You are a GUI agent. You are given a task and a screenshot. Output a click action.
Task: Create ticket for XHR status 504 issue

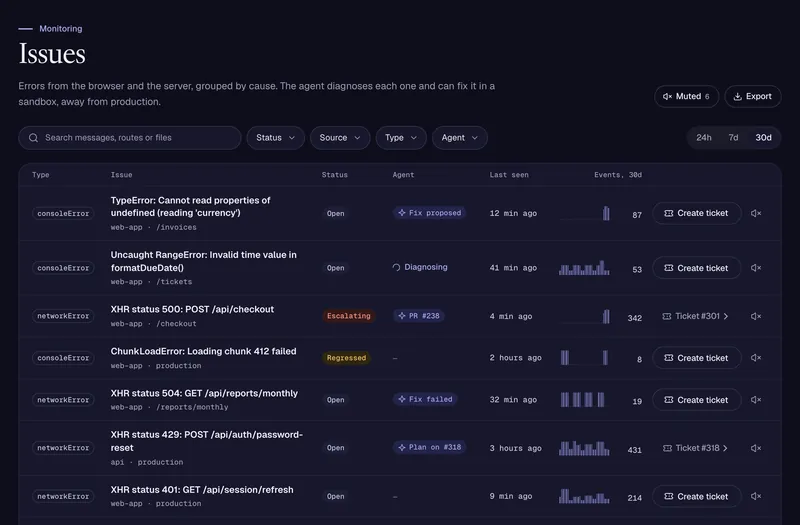(696, 400)
